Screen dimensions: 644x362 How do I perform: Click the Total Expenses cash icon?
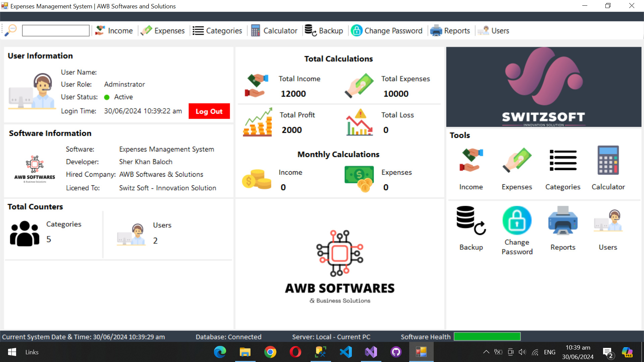359,85
